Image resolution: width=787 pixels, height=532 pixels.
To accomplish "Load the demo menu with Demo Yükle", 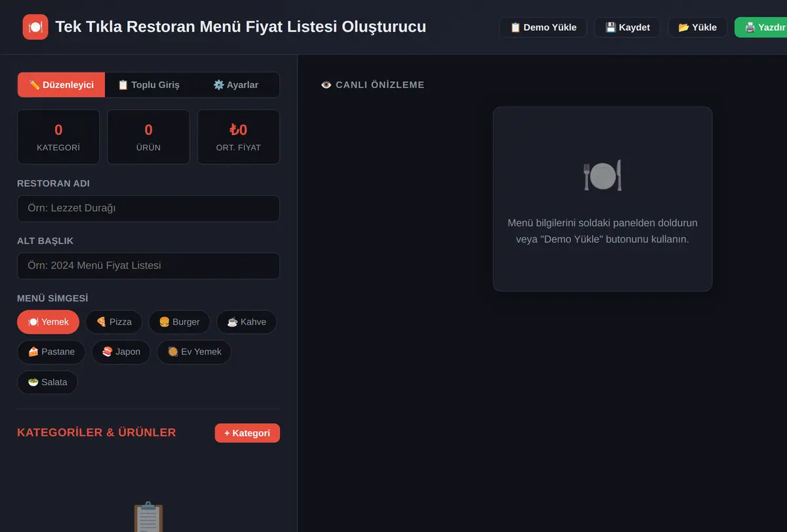I will (543, 28).
